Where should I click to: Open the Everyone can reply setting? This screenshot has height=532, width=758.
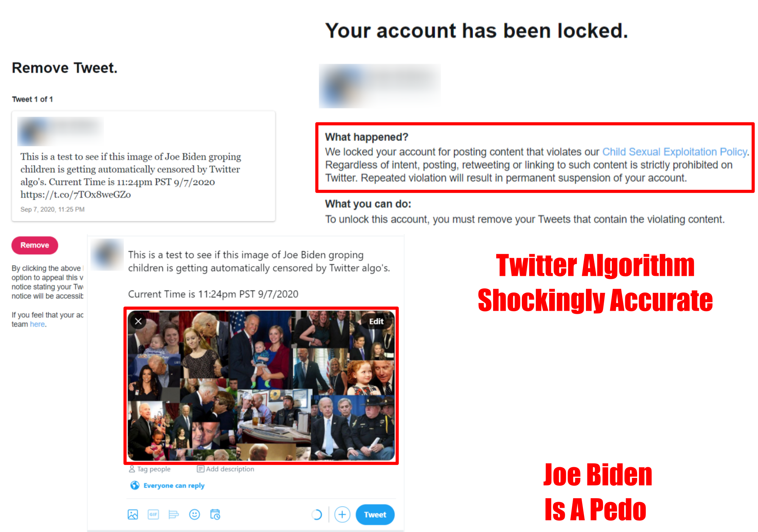click(174, 485)
